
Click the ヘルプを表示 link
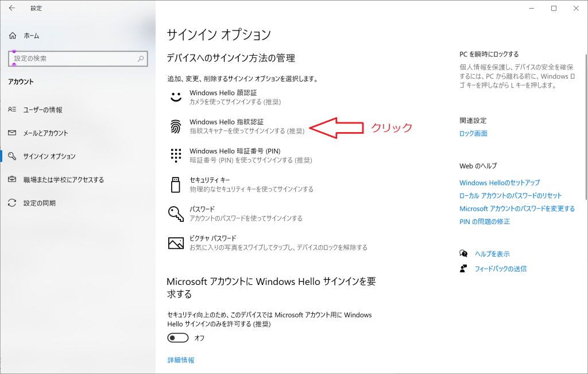tap(492, 254)
